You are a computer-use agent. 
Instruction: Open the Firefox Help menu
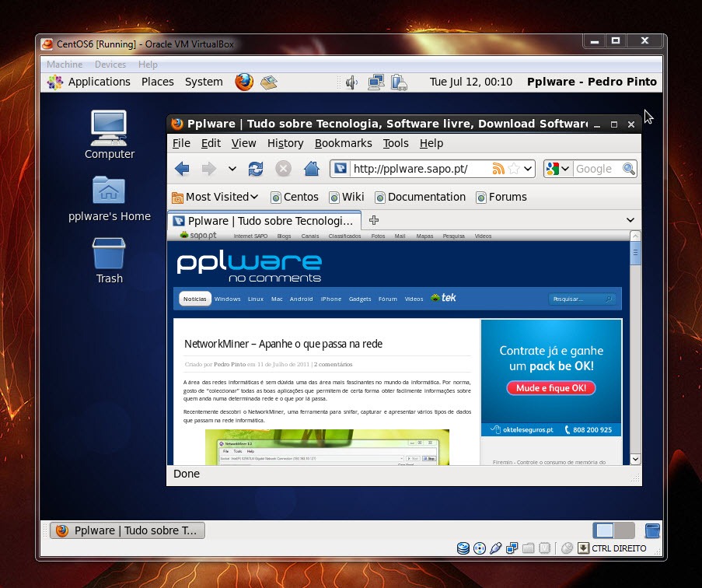[431, 143]
